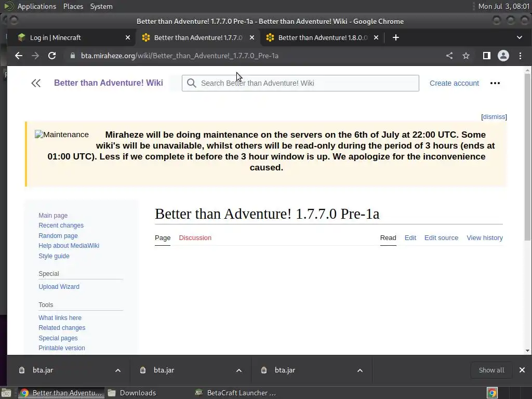This screenshot has width=532, height=399.
Task: Click the browser forward arrow
Action: [x=35, y=56]
